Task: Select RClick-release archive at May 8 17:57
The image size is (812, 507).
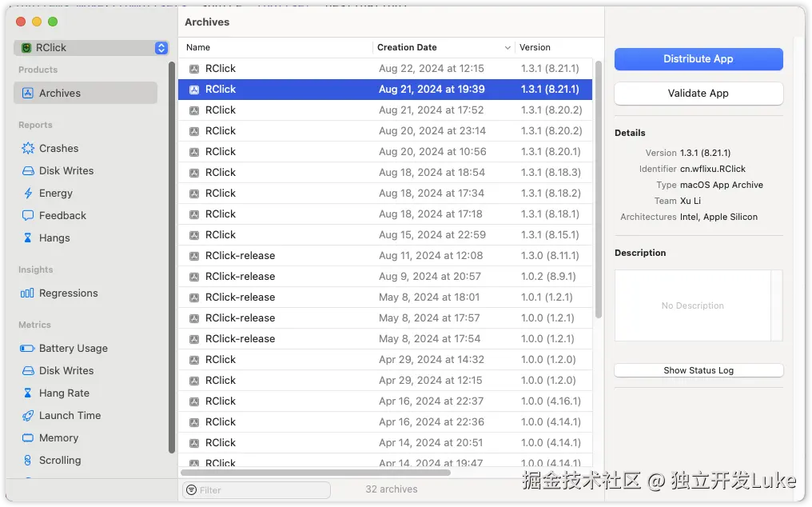Action: click(x=384, y=317)
